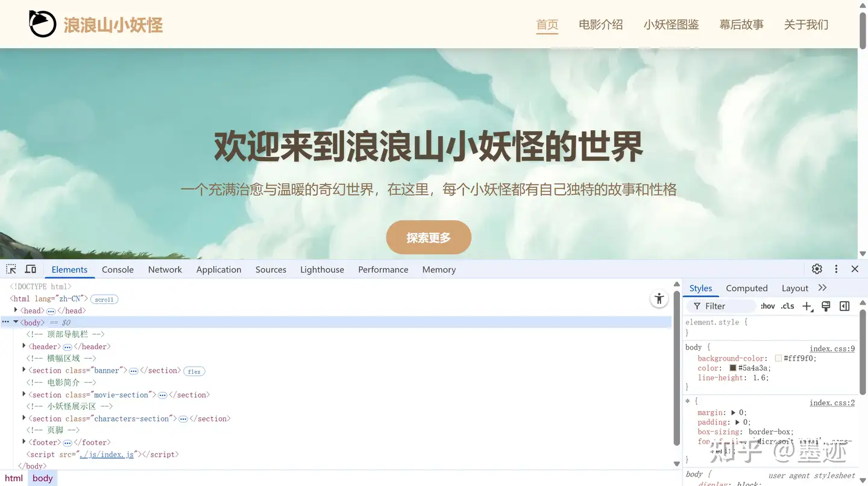The width and height of the screenshot is (868, 486).
Task: Click the new style rule plus icon
Action: click(x=807, y=306)
